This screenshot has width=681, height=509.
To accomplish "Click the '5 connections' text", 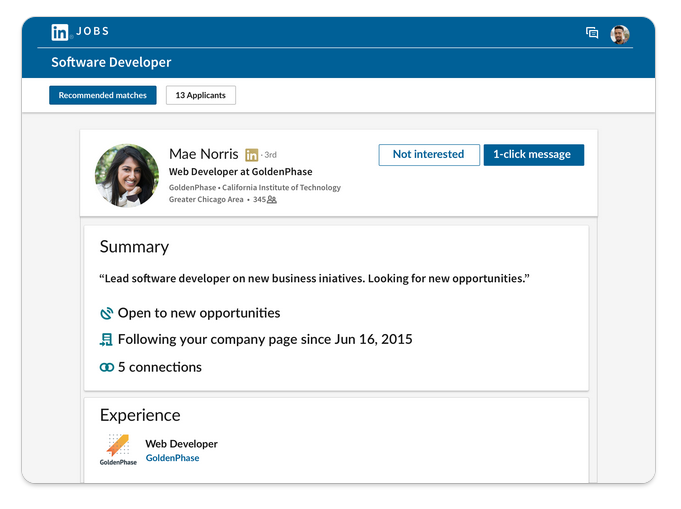I will pos(160,367).
